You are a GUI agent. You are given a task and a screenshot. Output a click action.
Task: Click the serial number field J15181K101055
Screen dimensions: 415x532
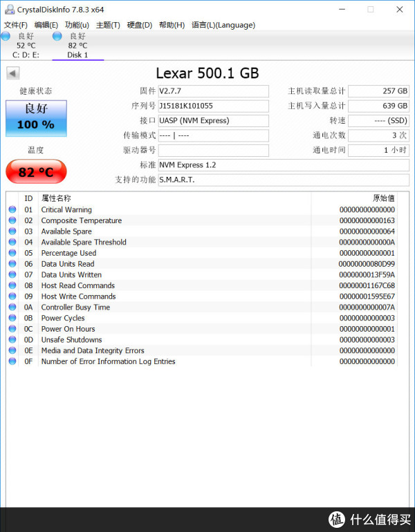point(214,106)
